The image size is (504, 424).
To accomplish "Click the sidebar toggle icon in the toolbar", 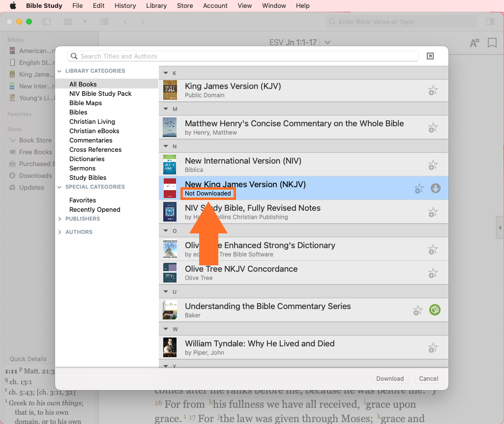I will tap(46, 22).
